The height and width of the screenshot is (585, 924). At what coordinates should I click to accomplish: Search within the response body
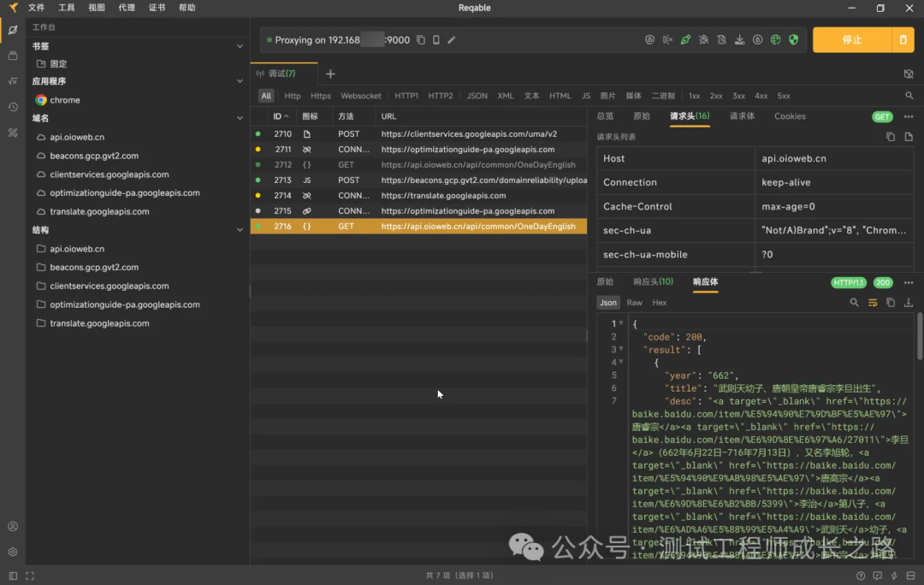point(854,303)
